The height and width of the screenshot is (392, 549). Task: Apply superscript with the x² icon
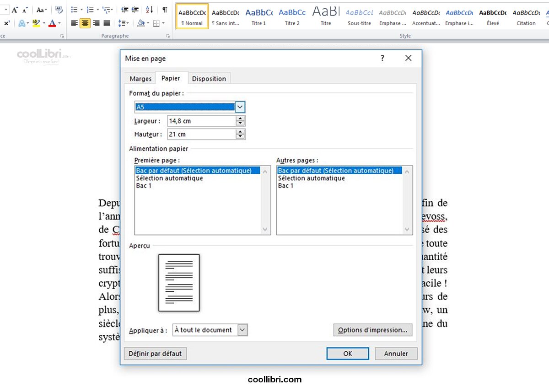(7, 23)
